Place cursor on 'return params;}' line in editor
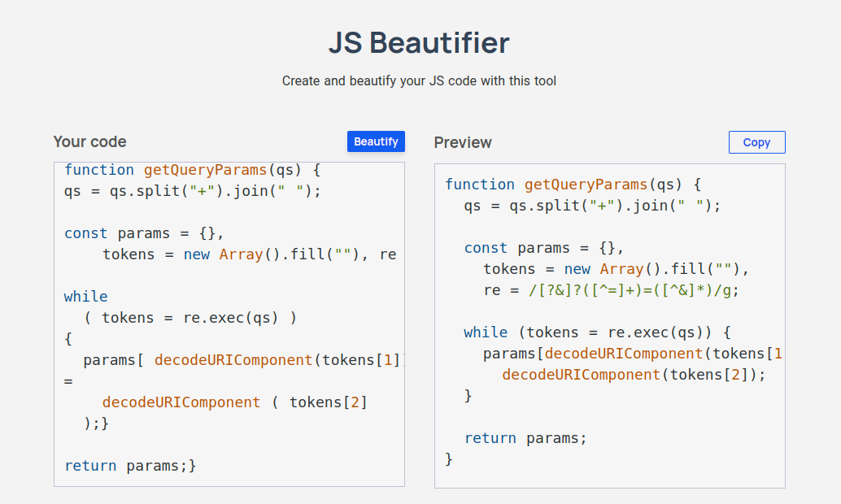Viewport: 841px width, 504px height. pyautogui.click(x=130, y=466)
